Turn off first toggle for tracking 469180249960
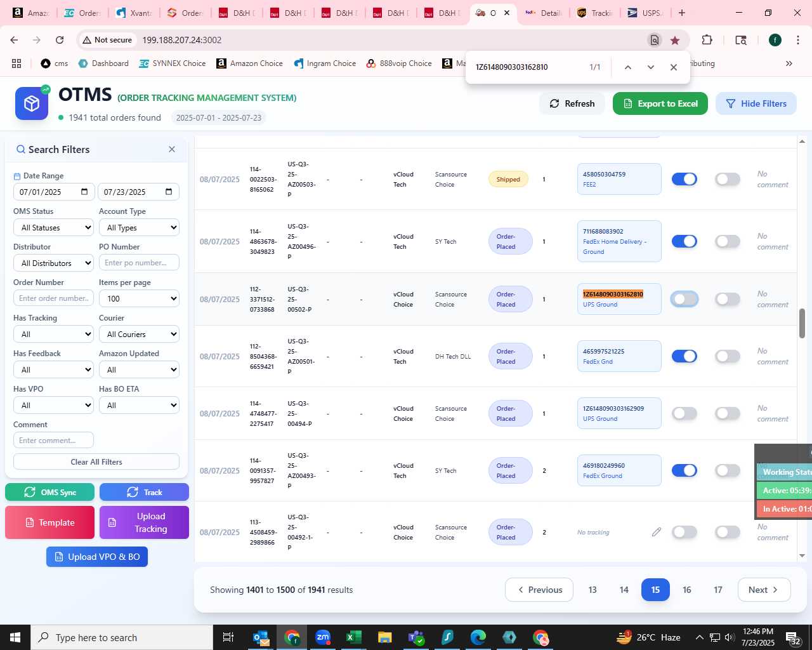Viewport: 812px width, 650px height. tap(684, 470)
